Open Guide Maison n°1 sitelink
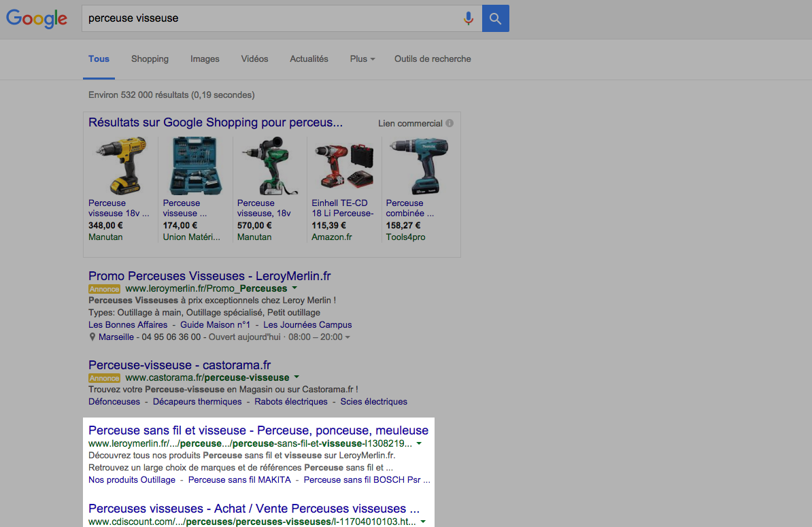This screenshot has width=812, height=527. pyautogui.click(x=215, y=324)
